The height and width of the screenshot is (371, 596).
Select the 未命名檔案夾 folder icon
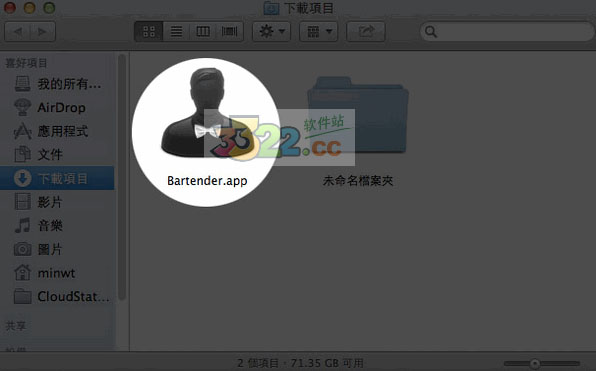(x=358, y=115)
